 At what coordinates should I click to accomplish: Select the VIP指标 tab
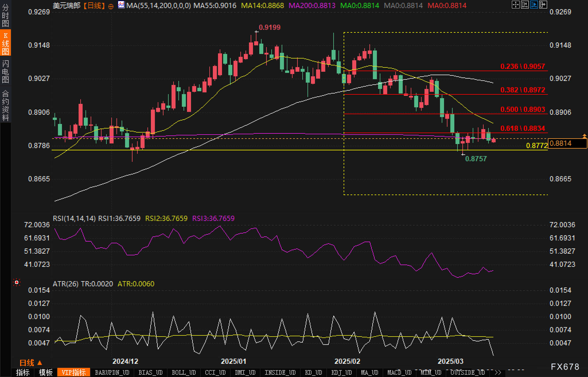(74, 372)
